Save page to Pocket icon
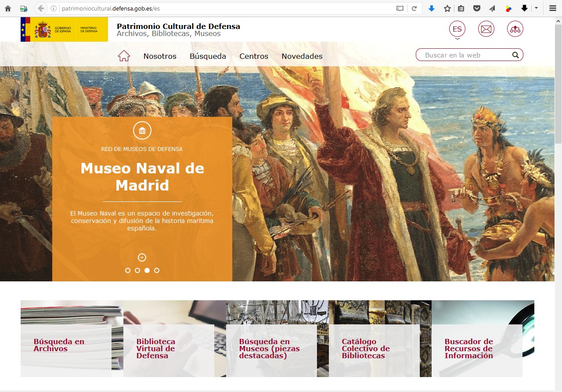Viewport: 562px width, 392px height. 476,8
